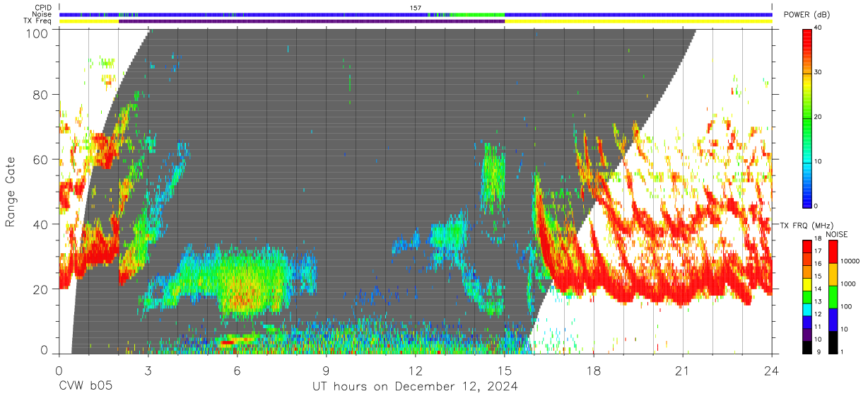This screenshot has height=401, width=868.
Task: Click the TX FRQ (MHz) color scale
Action: (x=807, y=296)
